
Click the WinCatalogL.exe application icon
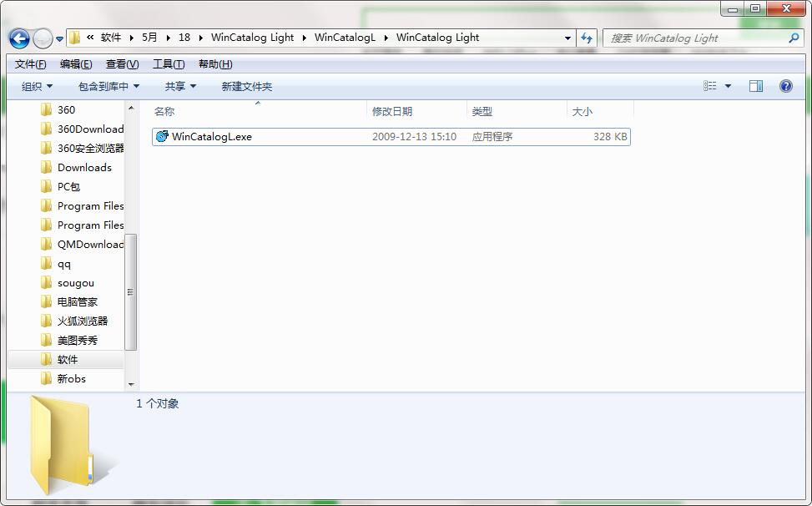162,136
